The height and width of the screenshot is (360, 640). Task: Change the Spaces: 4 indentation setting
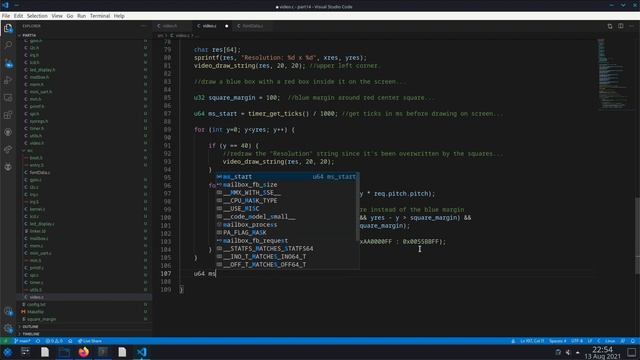pos(557,341)
